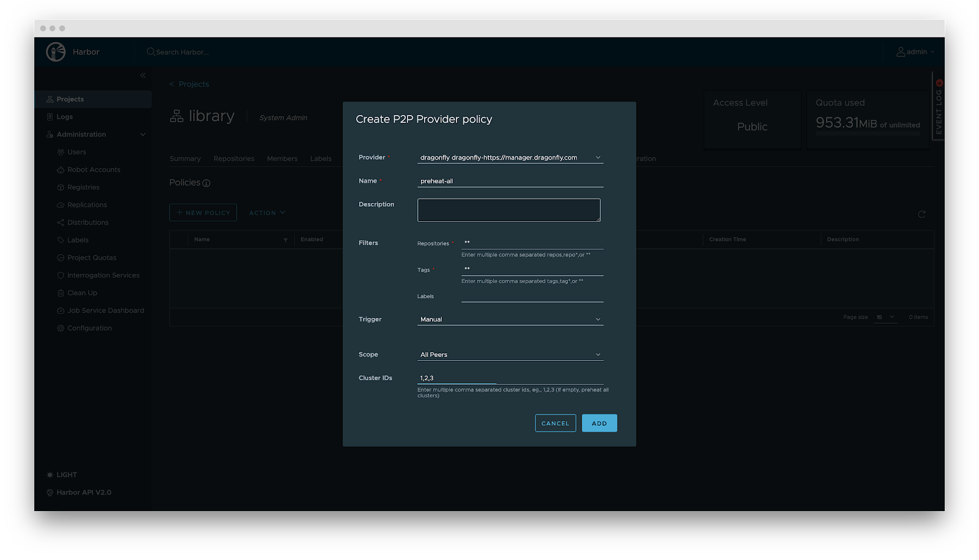Click the Cluster IDs input field

tap(510, 378)
